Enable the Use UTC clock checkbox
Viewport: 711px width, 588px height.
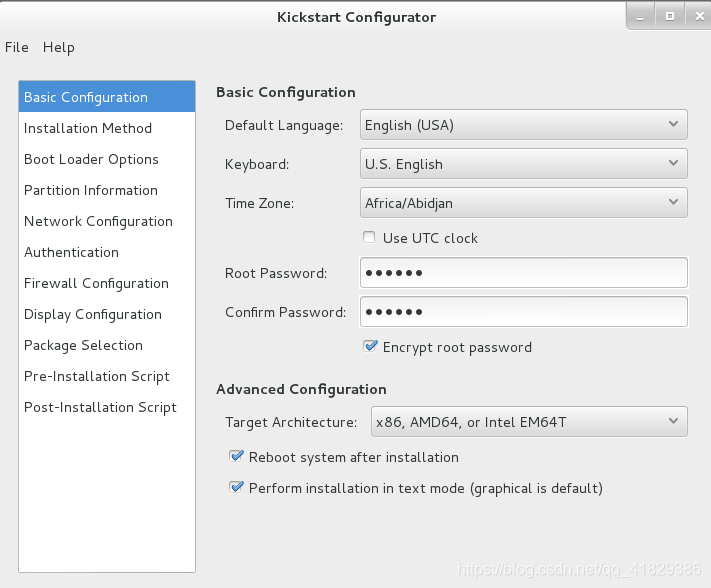[370, 238]
